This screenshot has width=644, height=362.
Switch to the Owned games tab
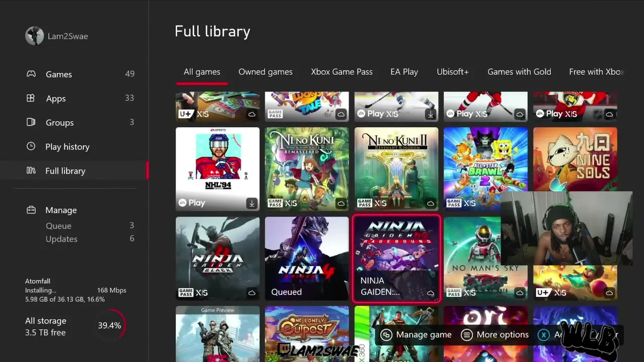[x=265, y=72]
